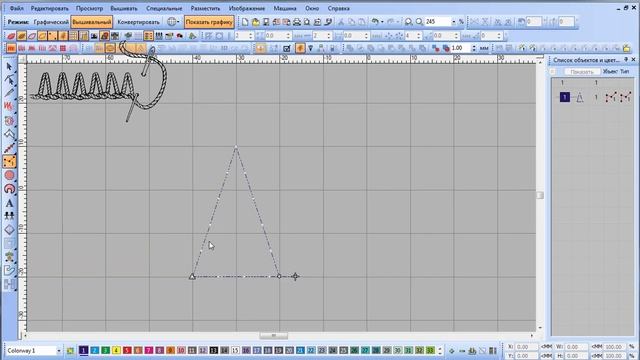The width and height of the screenshot is (640, 360).
Task: Select the red leaf-shaped stitch icon
Action: coord(11,36)
